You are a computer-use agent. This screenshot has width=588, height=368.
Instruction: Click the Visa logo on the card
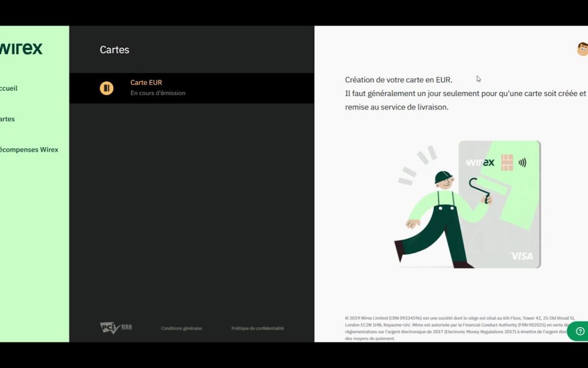[521, 255]
